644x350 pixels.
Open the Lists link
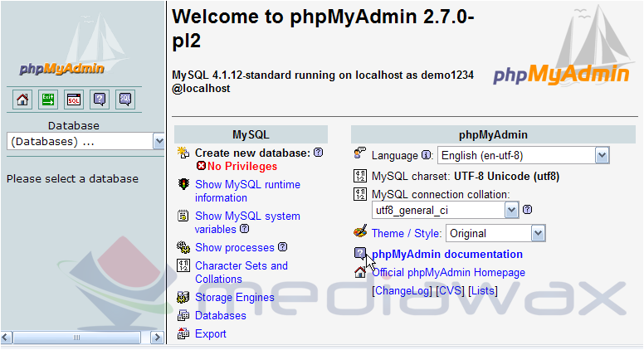tap(483, 291)
